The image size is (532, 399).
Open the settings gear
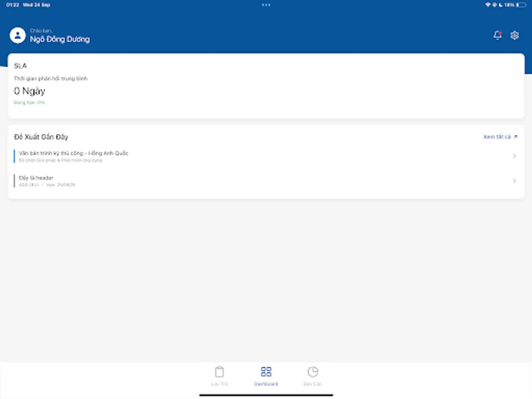[514, 35]
